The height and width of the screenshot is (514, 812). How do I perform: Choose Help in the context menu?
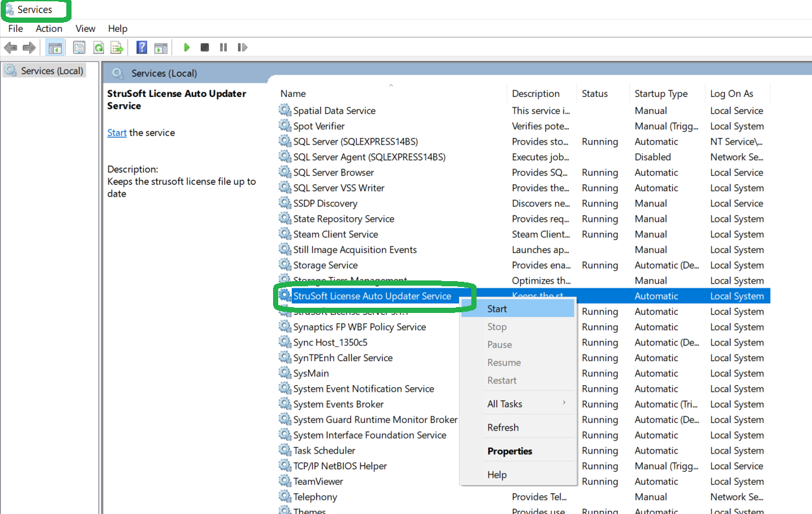517,475
